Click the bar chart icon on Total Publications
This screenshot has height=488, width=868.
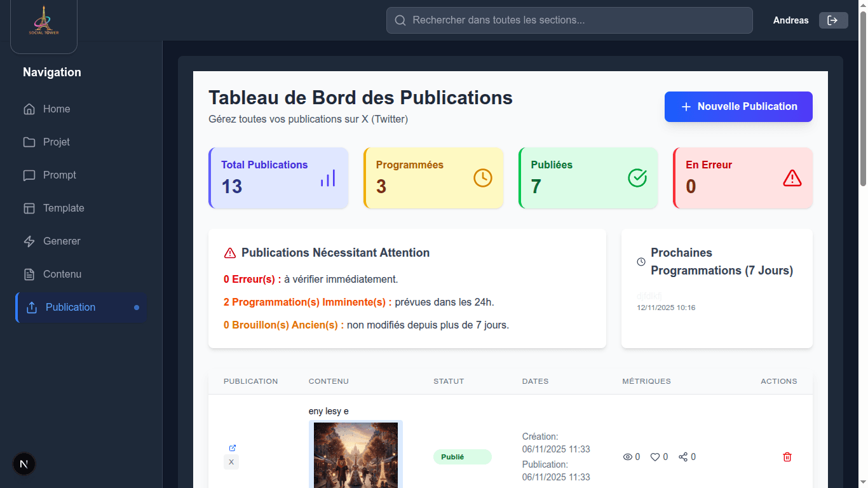click(328, 178)
